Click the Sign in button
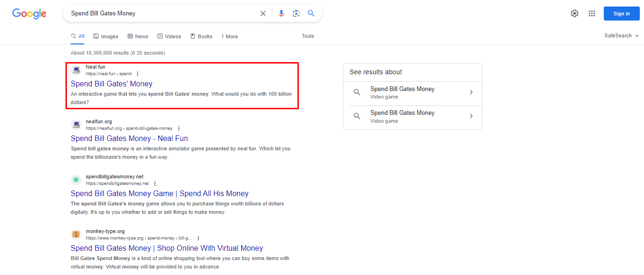Viewport: 644px width, 275px height. (621, 14)
